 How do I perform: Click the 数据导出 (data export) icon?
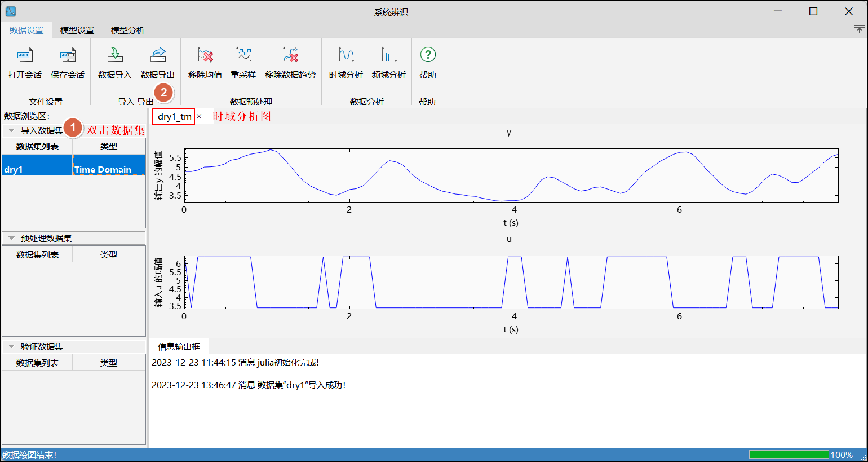pyautogui.click(x=158, y=55)
